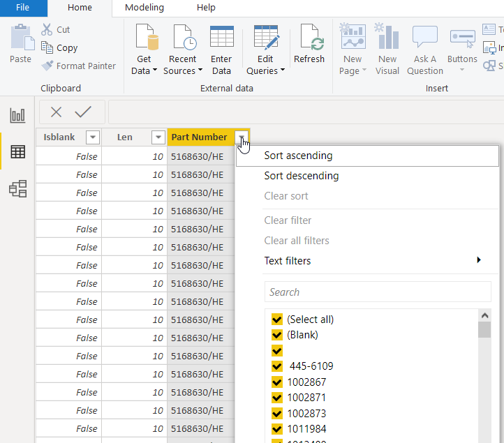Click first row's 5168630/HE cell
This screenshot has height=443, width=504.
(x=201, y=156)
